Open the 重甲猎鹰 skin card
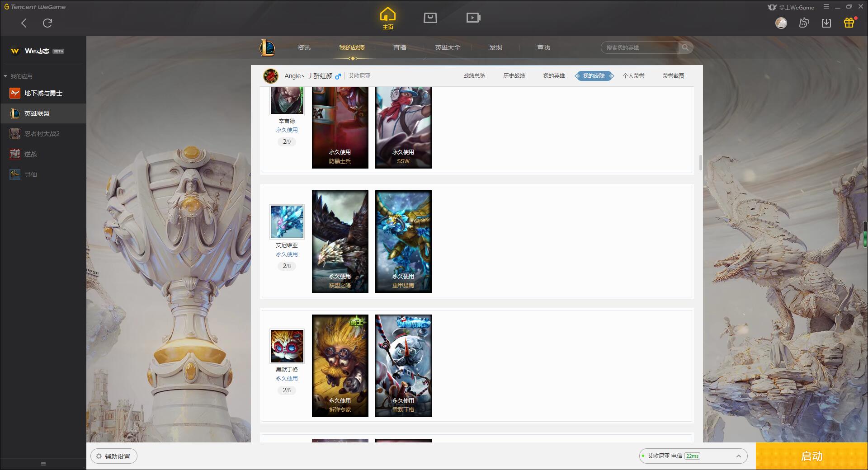868x470 pixels. coord(403,241)
